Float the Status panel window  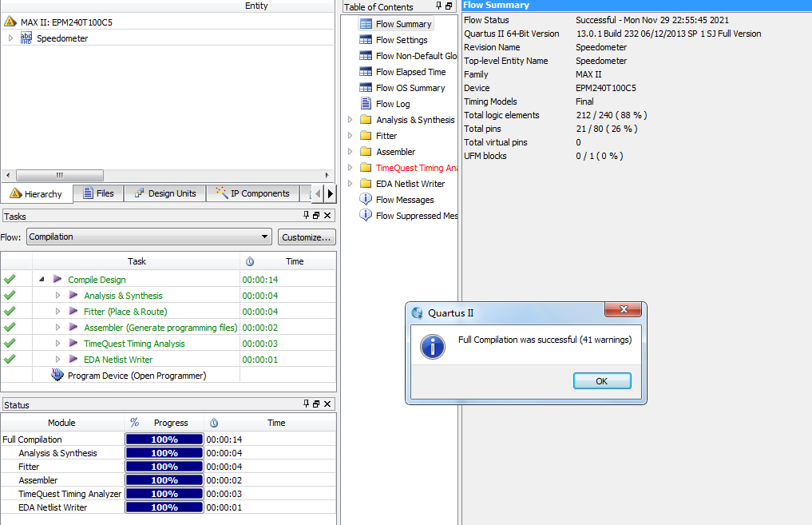[316, 404]
